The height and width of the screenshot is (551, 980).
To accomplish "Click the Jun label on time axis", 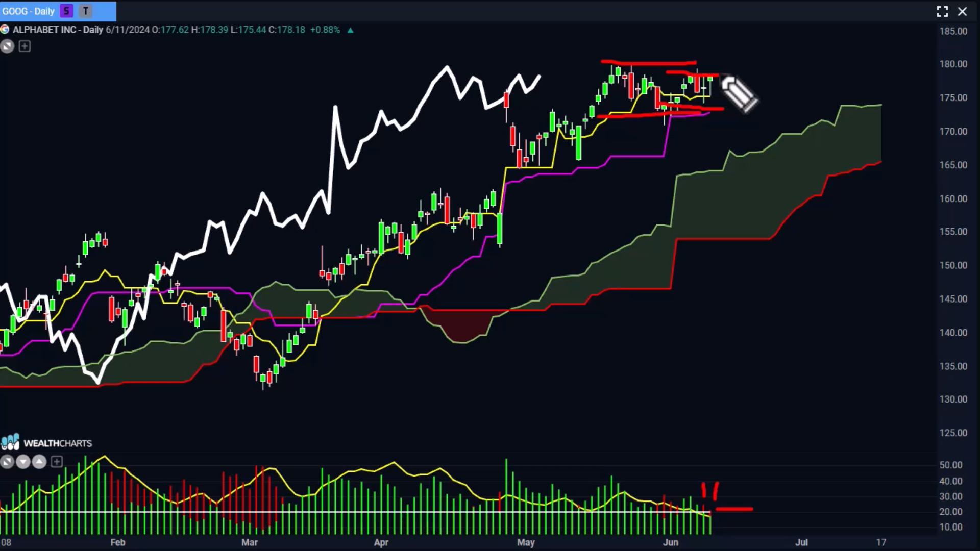I will point(671,542).
